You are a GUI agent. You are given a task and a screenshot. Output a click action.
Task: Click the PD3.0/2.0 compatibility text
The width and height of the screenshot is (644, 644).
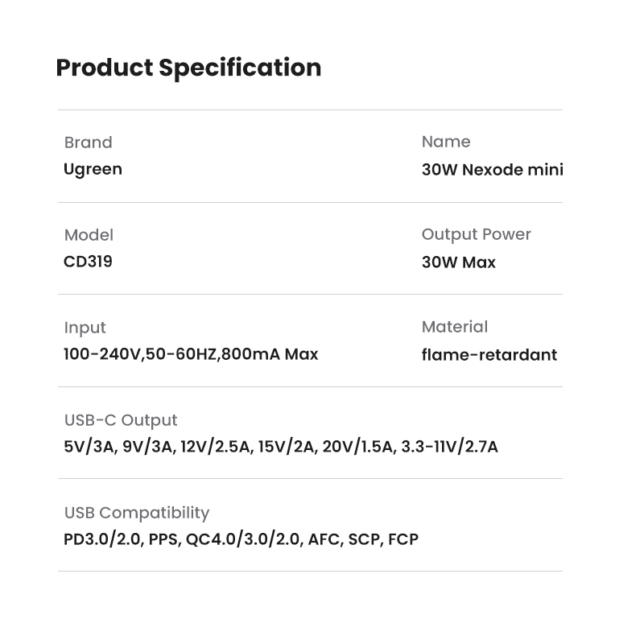103,539
